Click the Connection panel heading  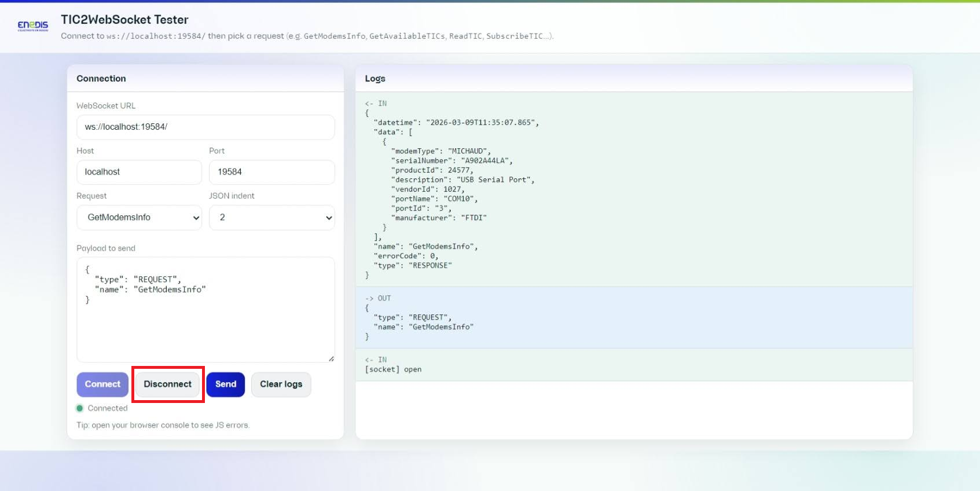click(101, 79)
